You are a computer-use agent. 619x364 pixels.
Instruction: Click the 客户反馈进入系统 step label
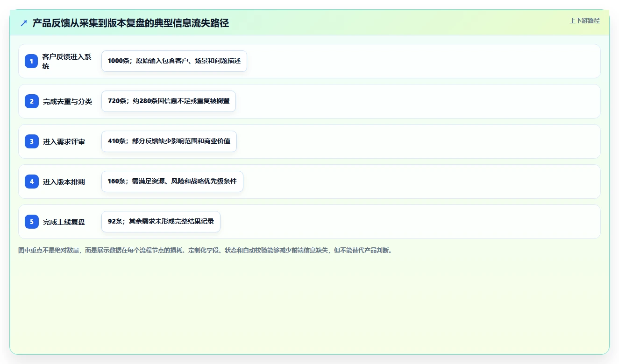pos(67,61)
